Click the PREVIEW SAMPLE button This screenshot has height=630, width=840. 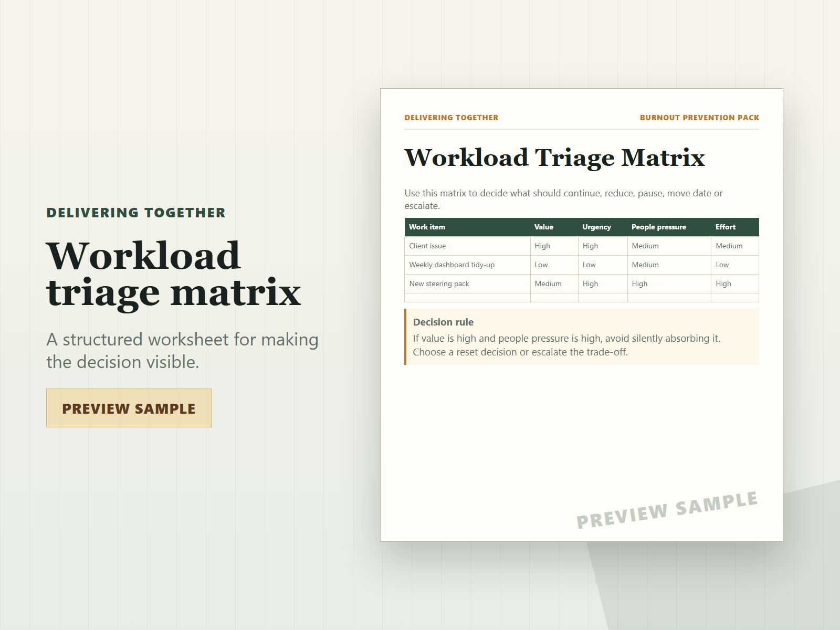point(129,408)
